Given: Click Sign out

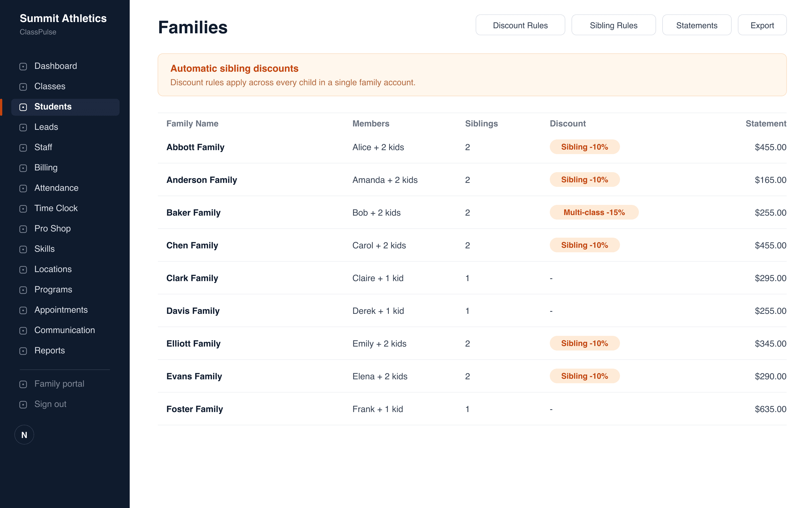Looking at the screenshot, I should point(65,404).
